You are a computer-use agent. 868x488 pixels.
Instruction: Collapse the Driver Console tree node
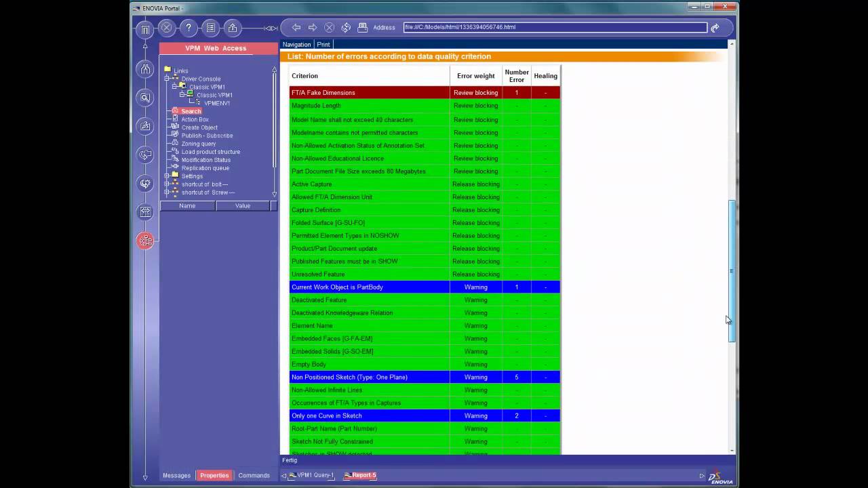[167, 79]
